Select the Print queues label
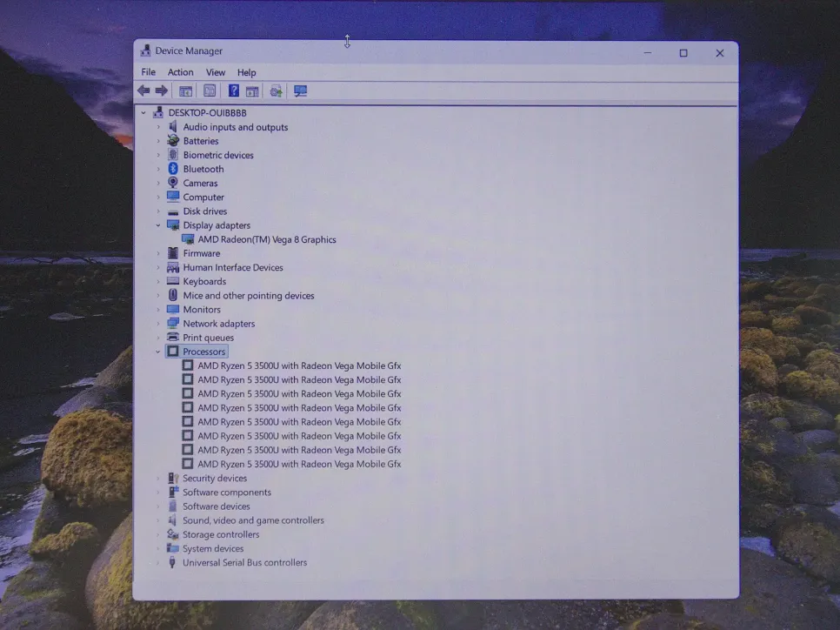The image size is (840, 630). pyautogui.click(x=209, y=338)
